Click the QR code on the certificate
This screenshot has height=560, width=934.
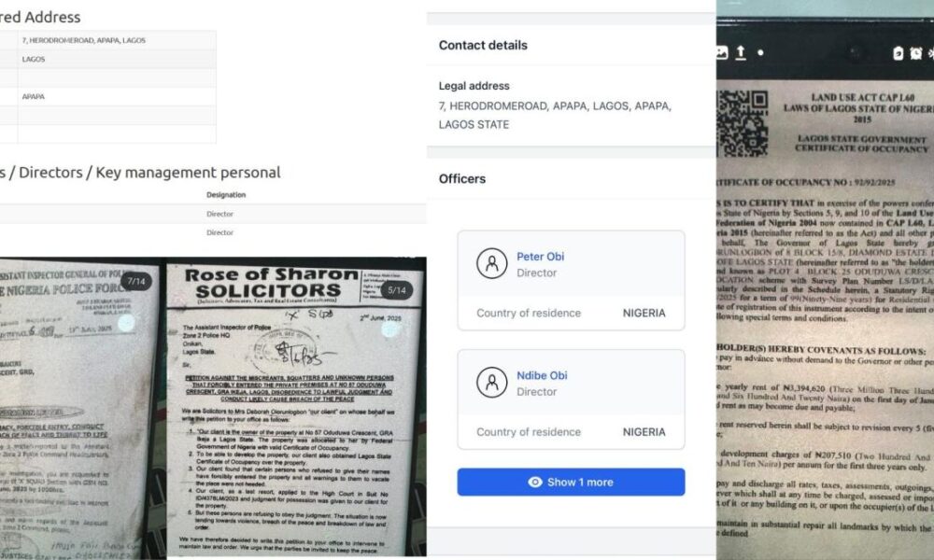(743, 123)
